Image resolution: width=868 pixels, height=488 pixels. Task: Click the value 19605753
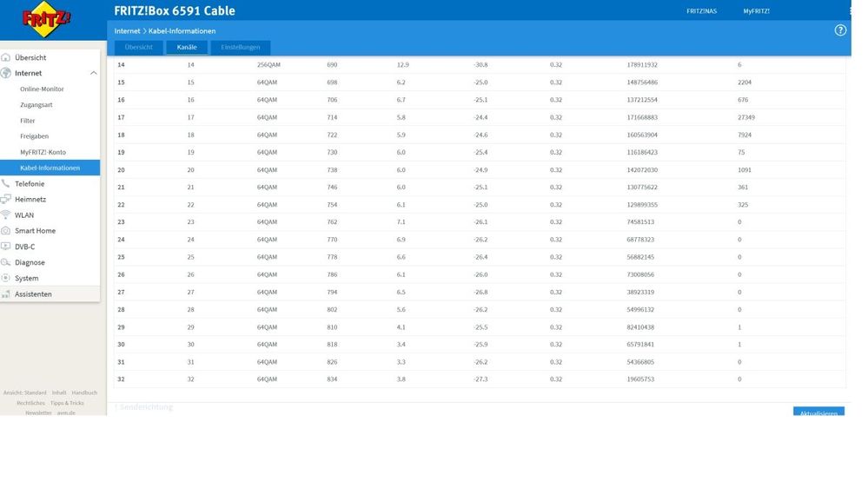pyautogui.click(x=640, y=379)
